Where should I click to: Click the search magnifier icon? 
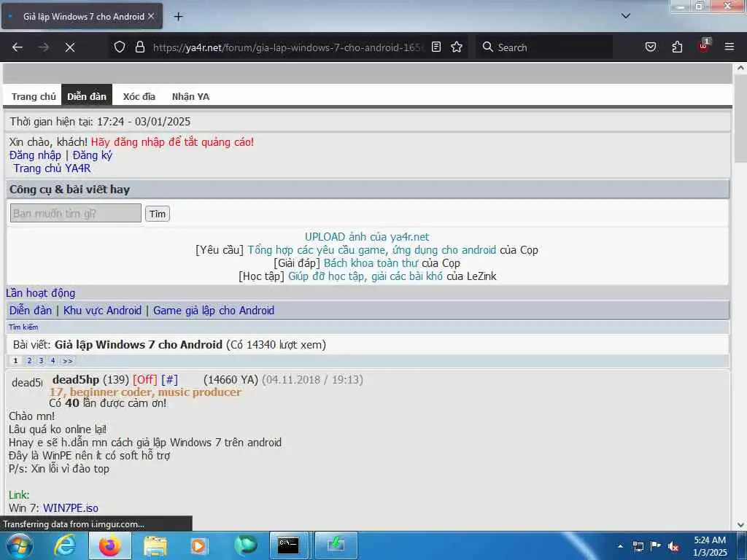487,47
